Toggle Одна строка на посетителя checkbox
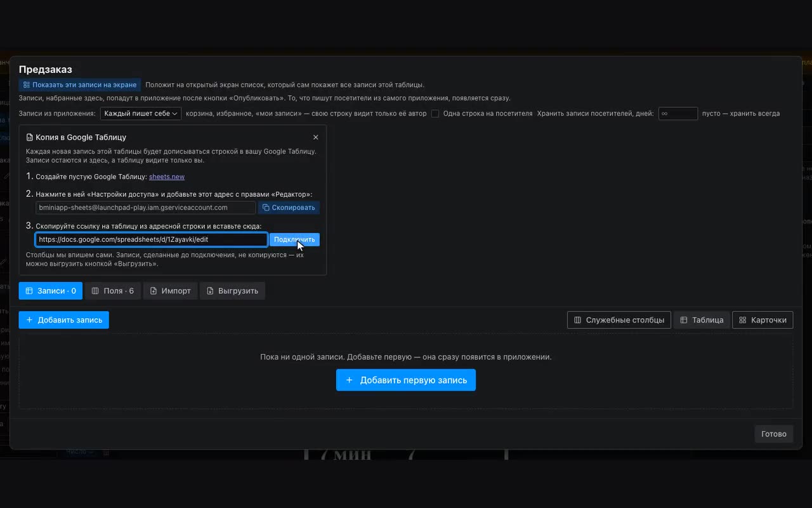 [435, 114]
